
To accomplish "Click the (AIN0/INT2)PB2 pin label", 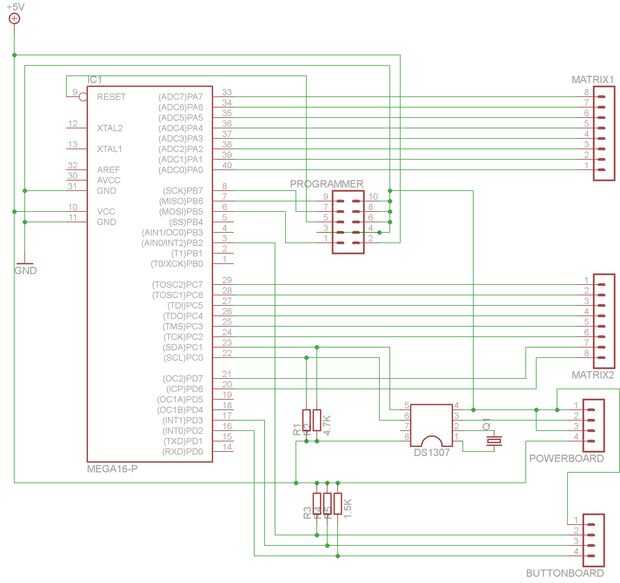I will (172, 243).
